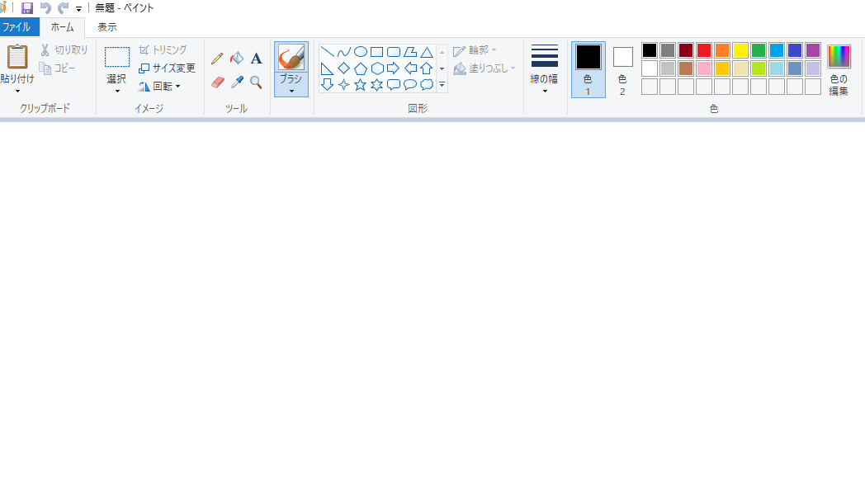This screenshot has height=504, width=865.
Task: Open 色の編集 edit colors dialog
Action: 839,69
